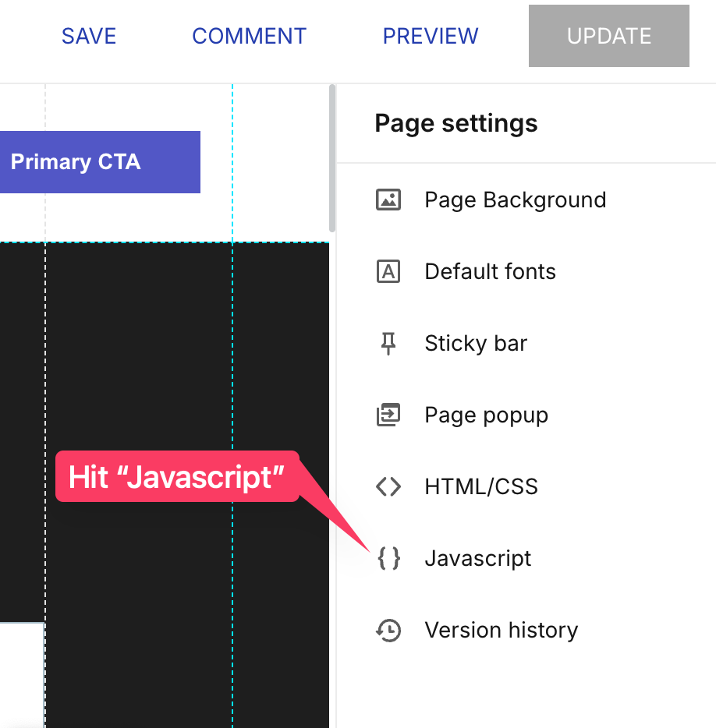Screen dimensions: 716x728
Task: Click the COMMENT button
Action: pos(249,36)
